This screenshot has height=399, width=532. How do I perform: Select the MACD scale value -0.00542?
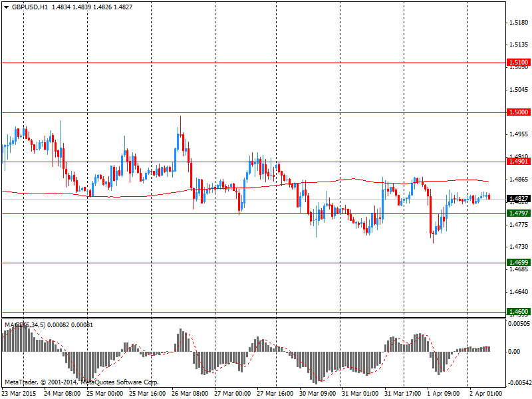tap(520, 383)
